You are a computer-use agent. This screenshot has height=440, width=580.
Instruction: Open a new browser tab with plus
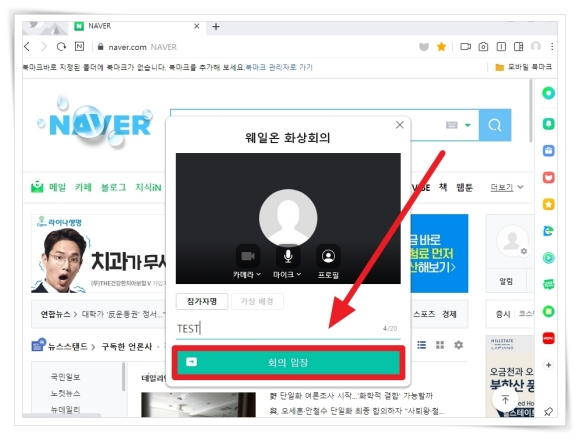point(216,27)
